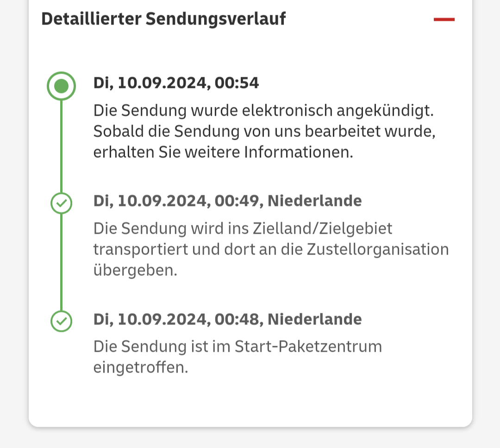
Task: Tap the line 'Die Sendung wird ins Zielland/Zielgebiet'
Action: click(243, 228)
